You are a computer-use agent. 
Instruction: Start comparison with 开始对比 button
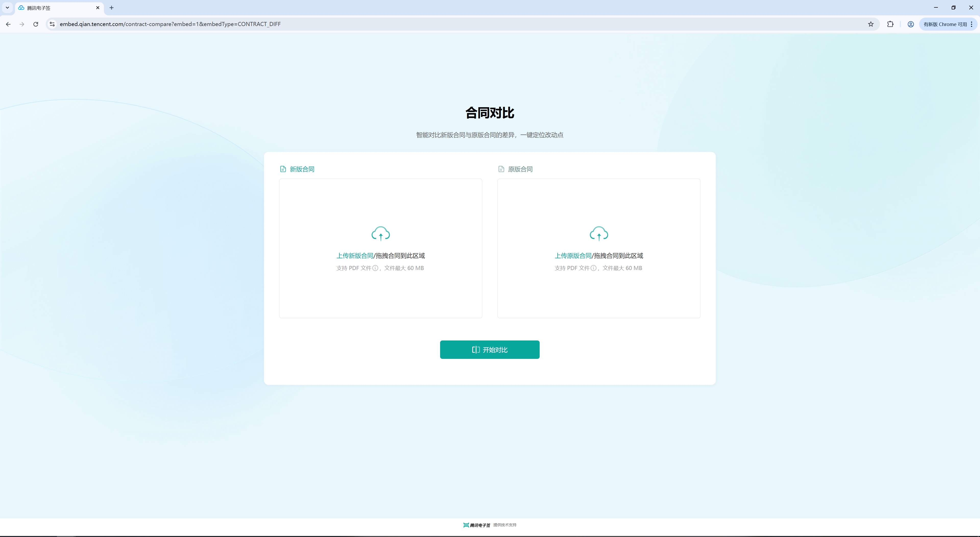click(x=490, y=349)
